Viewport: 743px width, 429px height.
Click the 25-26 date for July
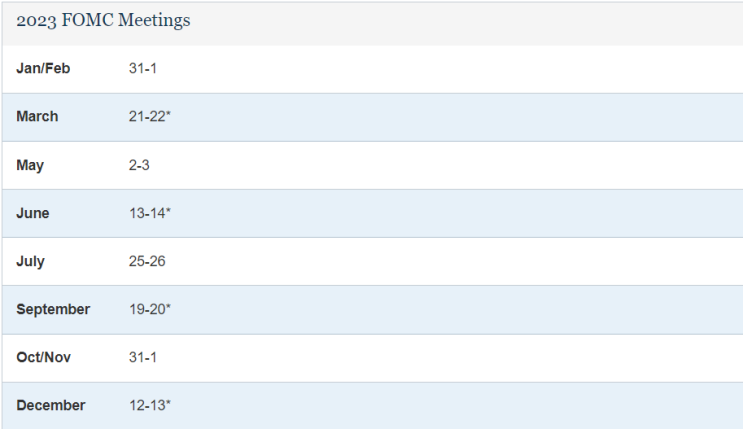click(x=147, y=261)
